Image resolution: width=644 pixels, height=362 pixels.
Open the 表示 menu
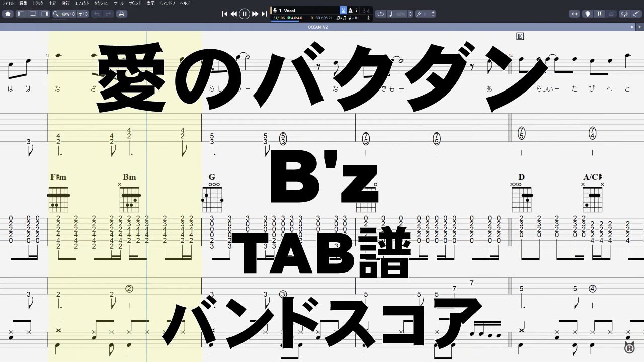tap(151, 3)
